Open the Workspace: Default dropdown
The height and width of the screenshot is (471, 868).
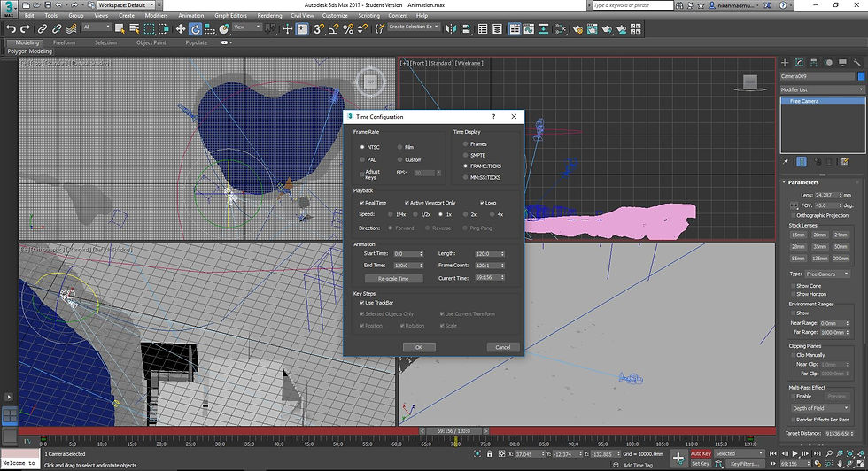point(126,5)
